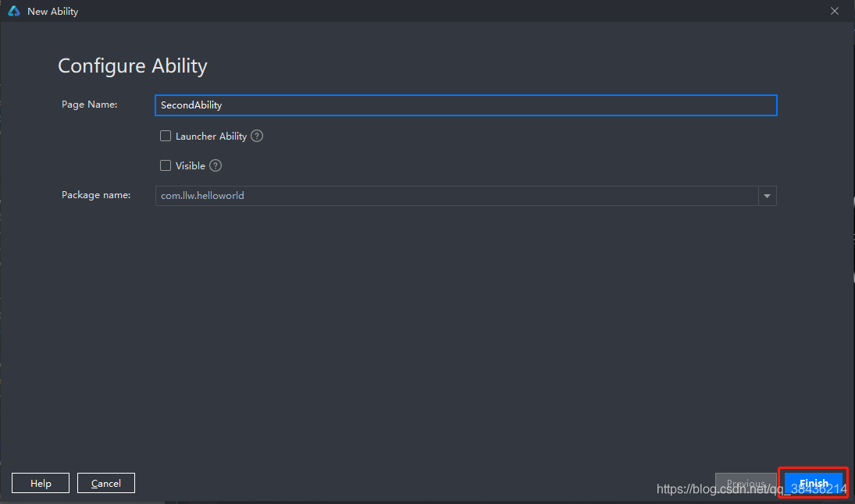Image resolution: width=855 pixels, height=504 pixels.
Task: Cancel the ability configuration
Action: point(105,483)
